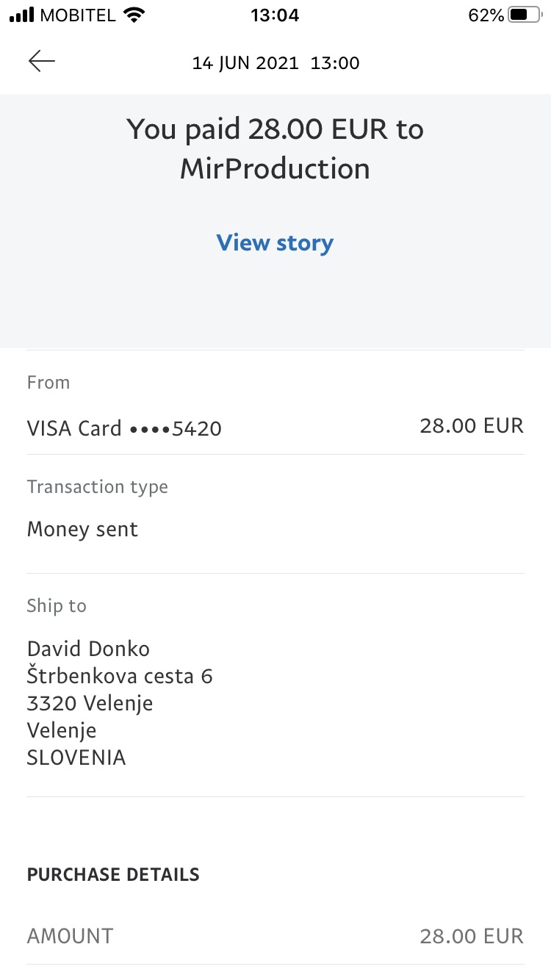Screen dimensions: 551x980
Task: Tap the recipient name David Donko
Action: point(88,649)
